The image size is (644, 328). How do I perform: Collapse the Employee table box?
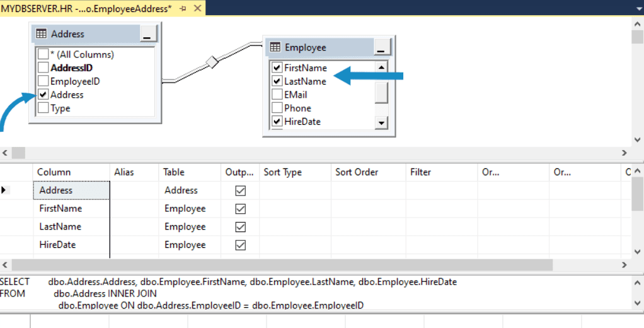(382, 47)
